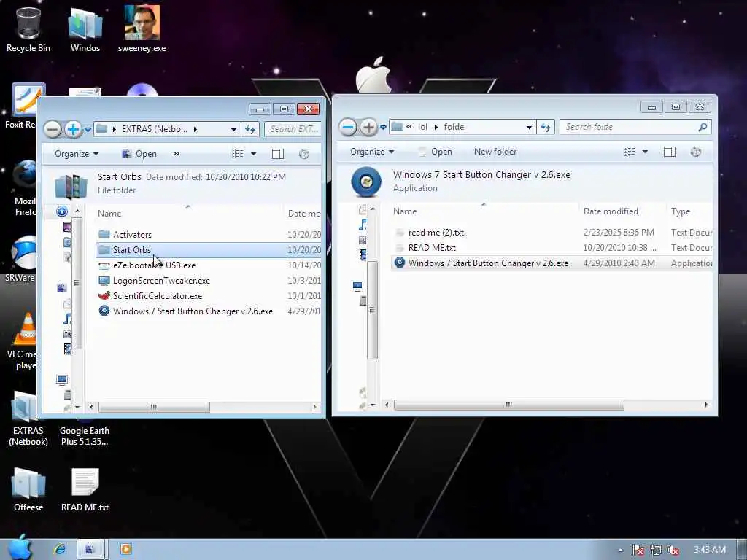The image size is (747, 560).
Task: Select the sweeney.exe desktop icon
Action: pos(142,29)
